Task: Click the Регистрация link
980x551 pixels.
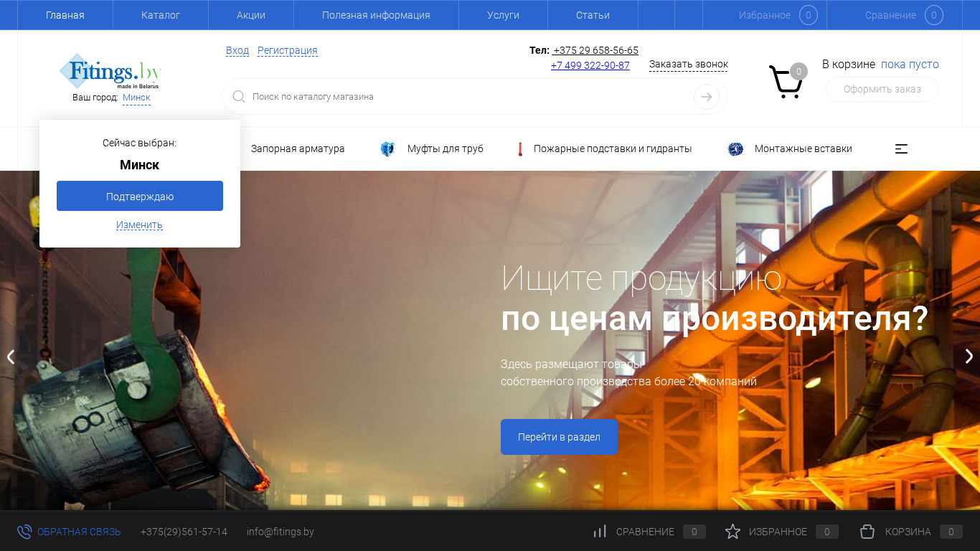Action: (288, 51)
